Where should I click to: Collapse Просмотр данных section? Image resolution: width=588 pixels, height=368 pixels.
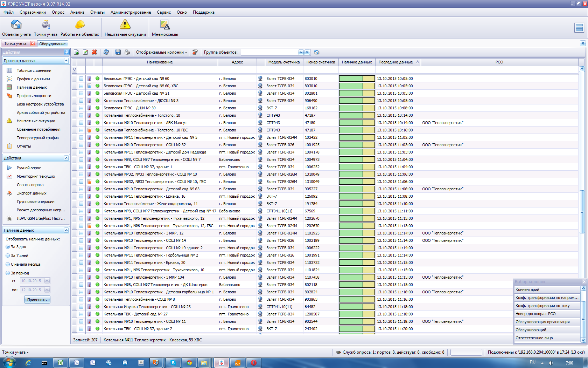tap(66, 61)
